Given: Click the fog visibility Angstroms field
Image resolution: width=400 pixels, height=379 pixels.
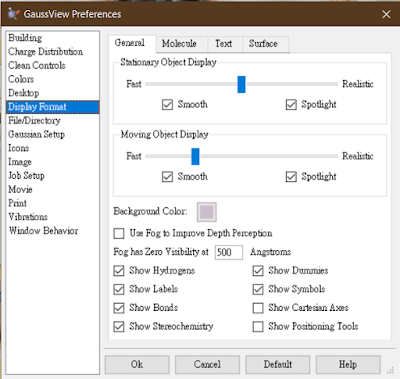Looking at the screenshot, I should [229, 252].
